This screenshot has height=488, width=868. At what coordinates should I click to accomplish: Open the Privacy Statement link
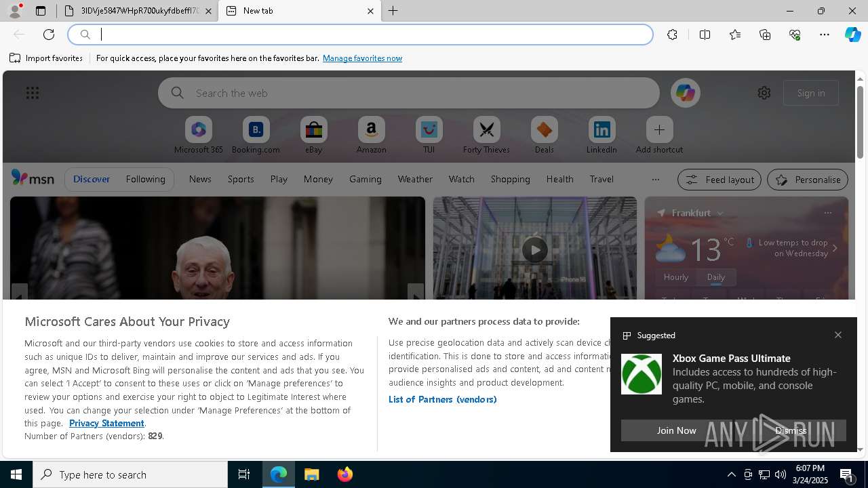(x=106, y=423)
